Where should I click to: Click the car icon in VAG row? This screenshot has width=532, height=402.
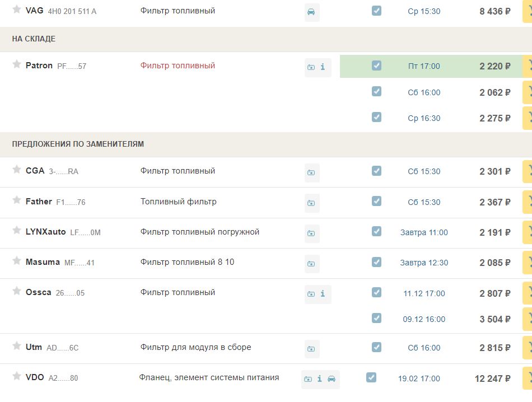coord(311,12)
